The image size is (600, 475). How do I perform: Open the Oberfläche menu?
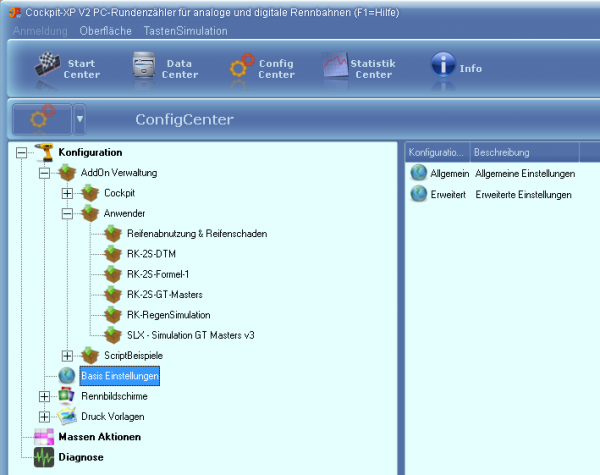[x=106, y=31]
